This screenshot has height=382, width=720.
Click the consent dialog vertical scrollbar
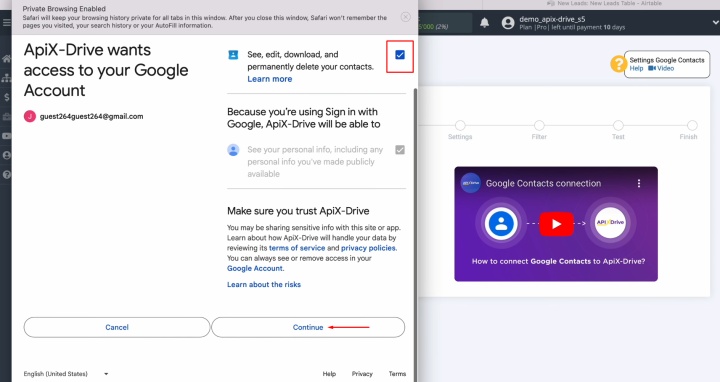416,234
